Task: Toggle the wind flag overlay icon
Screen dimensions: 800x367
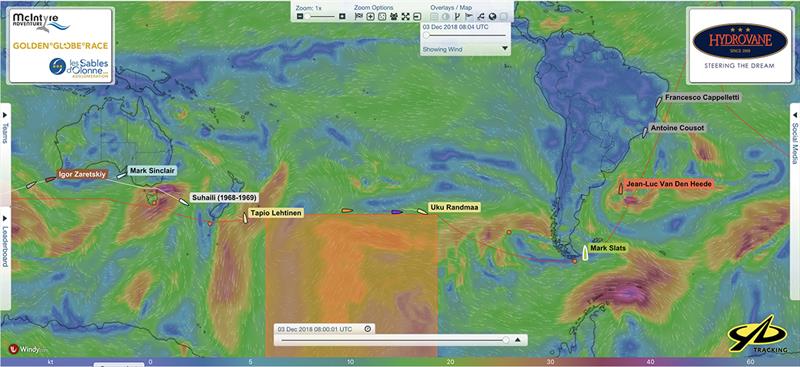Action: pos(468,16)
